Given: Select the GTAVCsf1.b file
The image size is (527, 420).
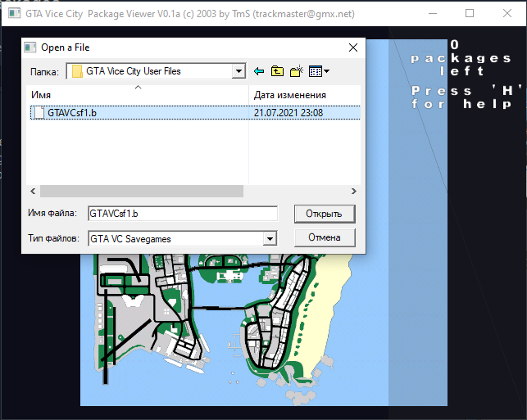Looking at the screenshot, I should [195, 112].
